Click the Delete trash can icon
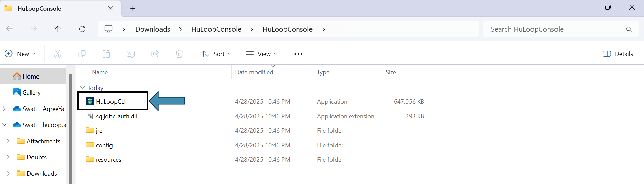 (179, 54)
